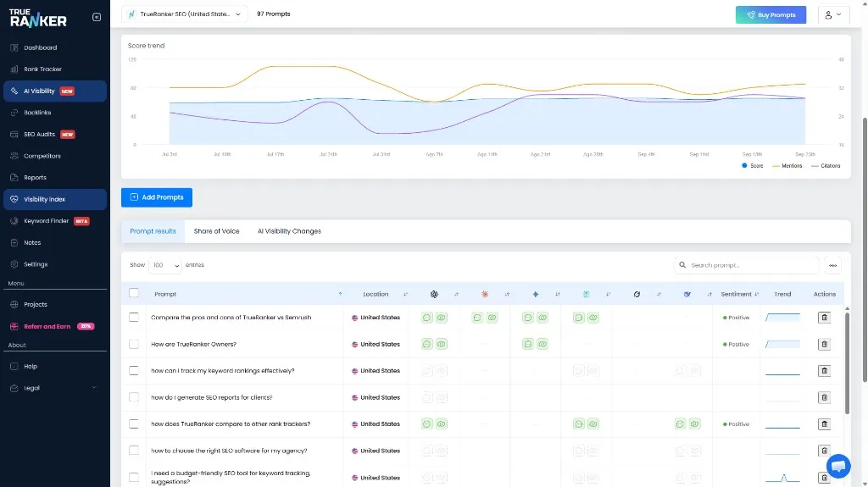This screenshot has height=487, width=868.
Task: Switch to AI Visibility Changes tab
Action: pos(289,231)
